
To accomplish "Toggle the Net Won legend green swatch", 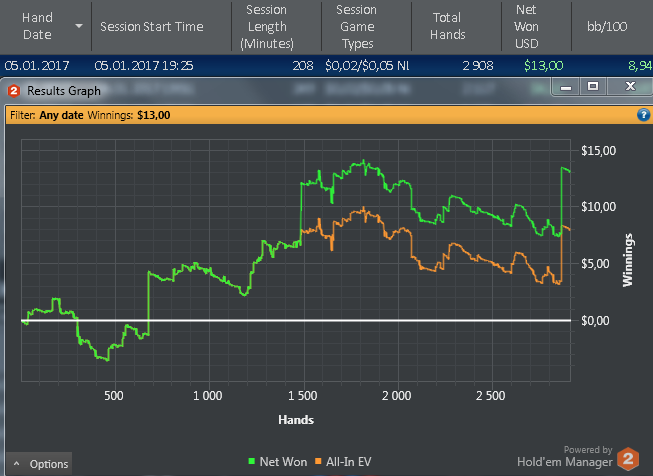I will click(x=252, y=461).
